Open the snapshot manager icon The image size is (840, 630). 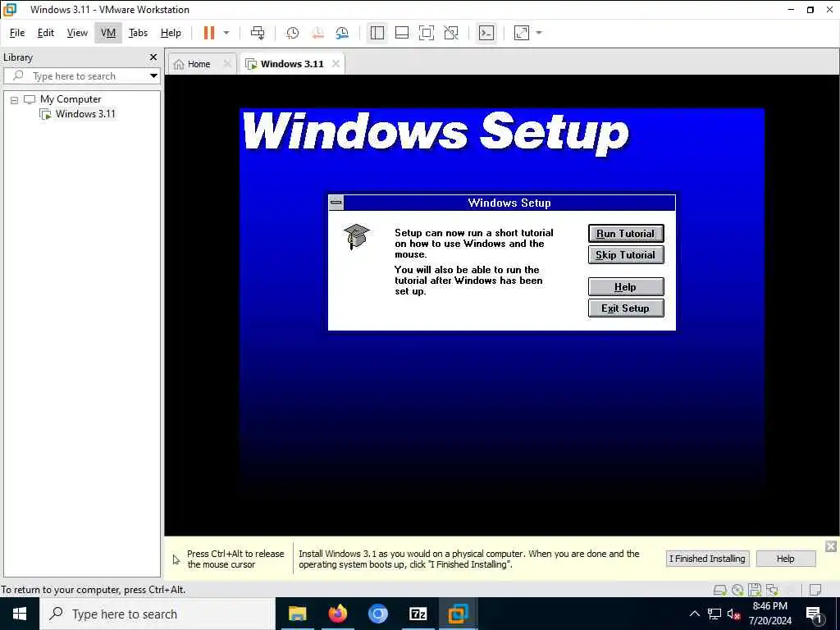(342, 33)
